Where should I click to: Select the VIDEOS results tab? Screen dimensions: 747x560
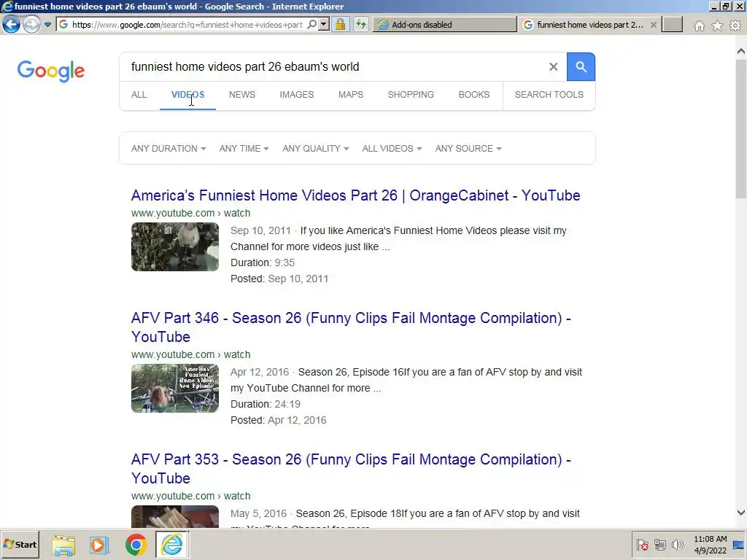tap(187, 95)
